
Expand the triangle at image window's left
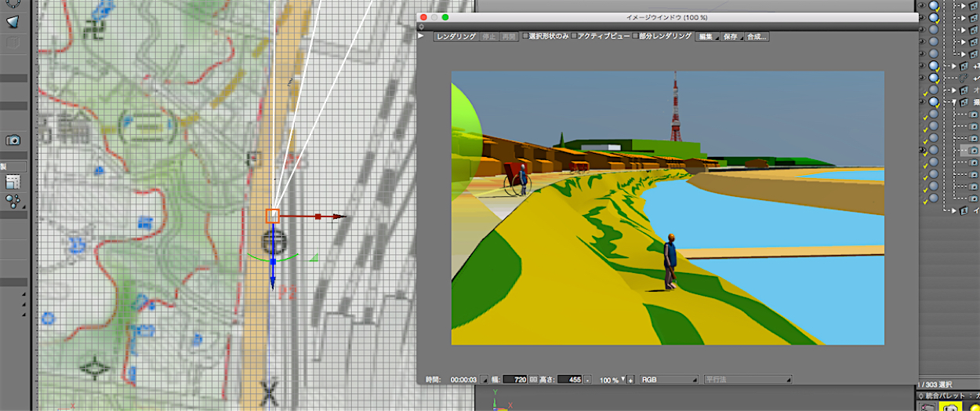coord(421,36)
